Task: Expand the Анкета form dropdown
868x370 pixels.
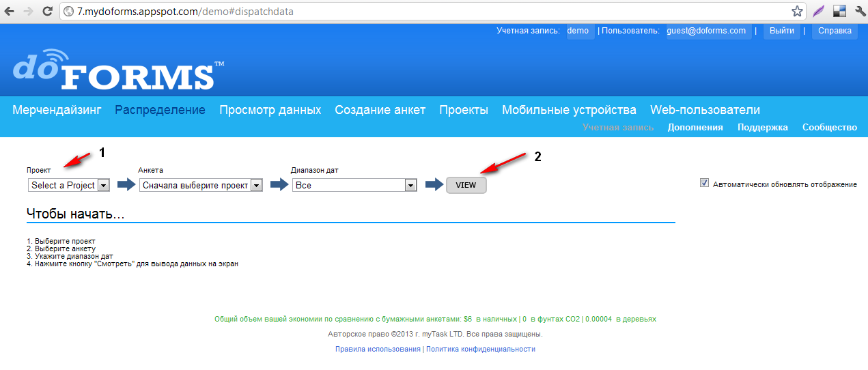Action: tap(201, 185)
